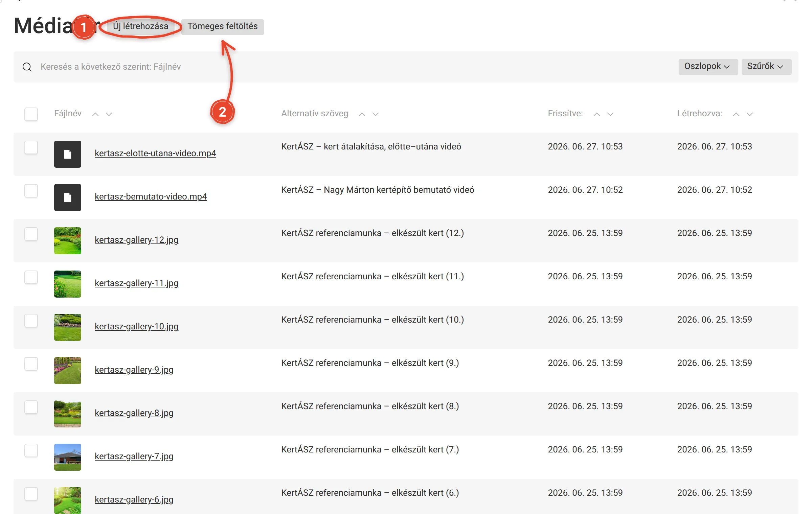The image size is (812, 514).
Task: Open kertasz-bemutato-video.mp4 link
Action: click(x=151, y=197)
